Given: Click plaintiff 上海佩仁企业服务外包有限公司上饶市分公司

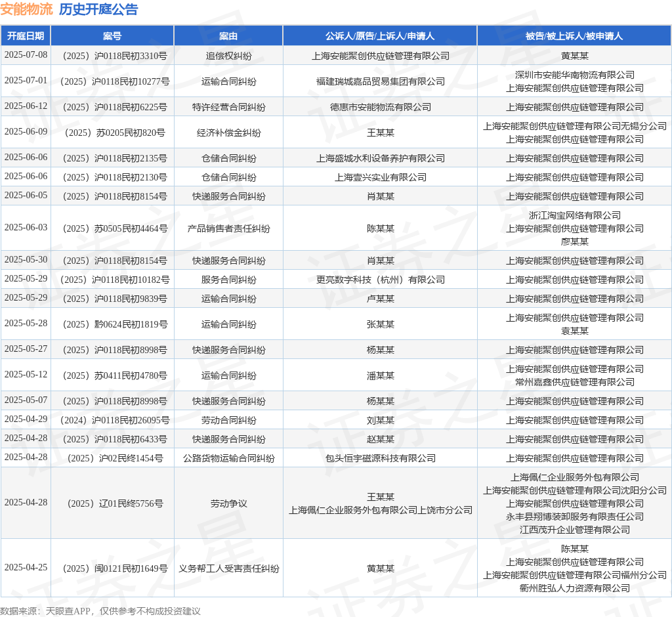Looking at the screenshot, I should 380,510.
